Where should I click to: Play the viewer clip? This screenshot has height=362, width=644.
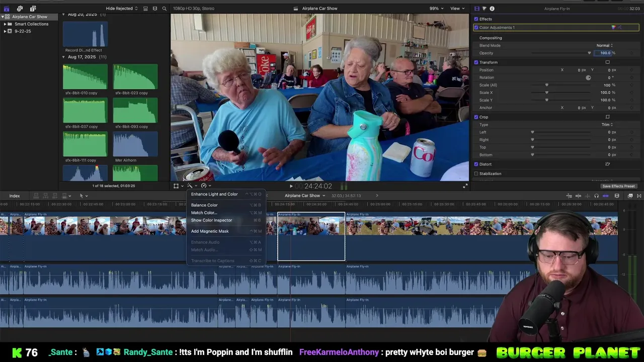(x=291, y=187)
